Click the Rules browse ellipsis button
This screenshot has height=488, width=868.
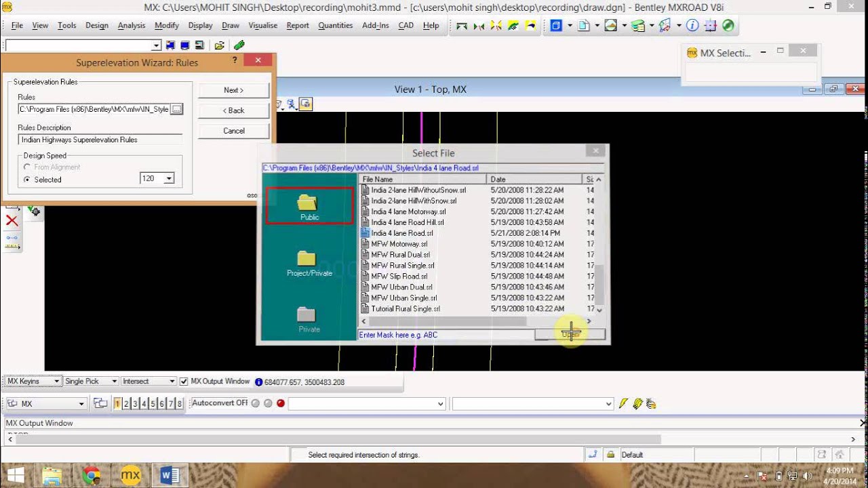point(176,109)
